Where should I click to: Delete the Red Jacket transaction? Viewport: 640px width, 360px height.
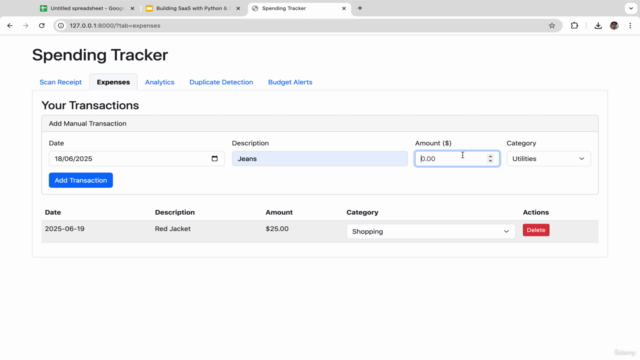pyautogui.click(x=536, y=230)
